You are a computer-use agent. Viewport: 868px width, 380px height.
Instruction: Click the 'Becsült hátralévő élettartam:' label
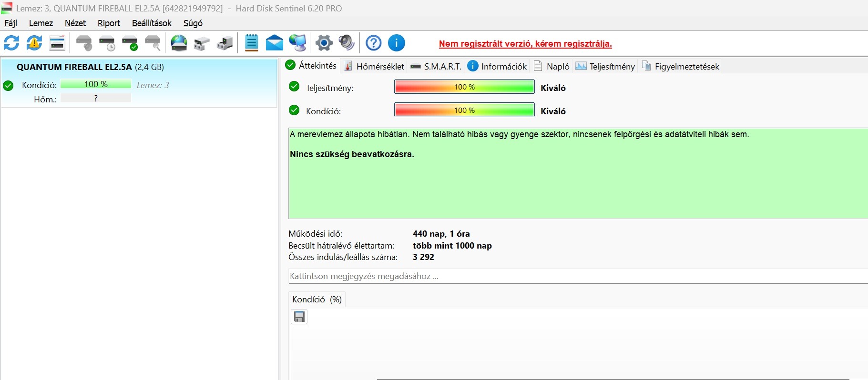tap(341, 246)
